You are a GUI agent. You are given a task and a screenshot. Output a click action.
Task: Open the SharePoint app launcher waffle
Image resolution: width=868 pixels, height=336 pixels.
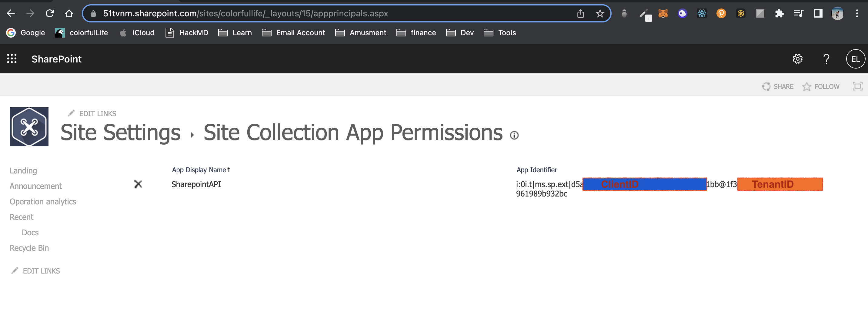(12, 59)
